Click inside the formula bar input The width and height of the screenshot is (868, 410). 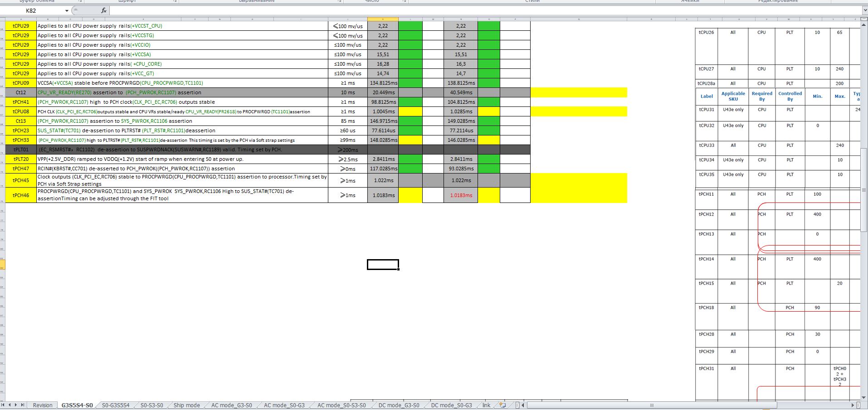coord(454,10)
